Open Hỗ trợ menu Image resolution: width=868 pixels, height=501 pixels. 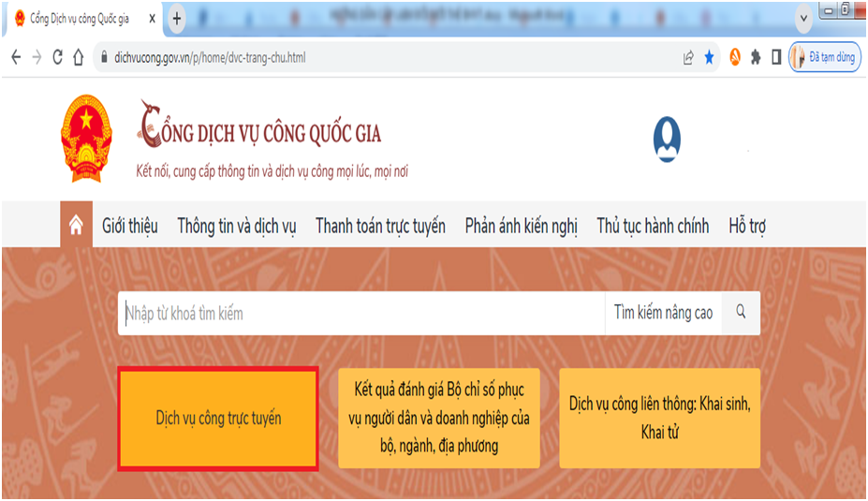(x=747, y=226)
